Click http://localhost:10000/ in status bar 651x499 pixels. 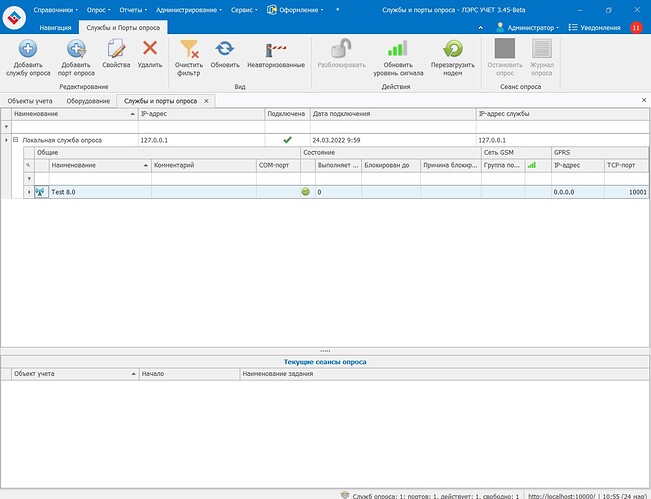click(x=561, y=496)
